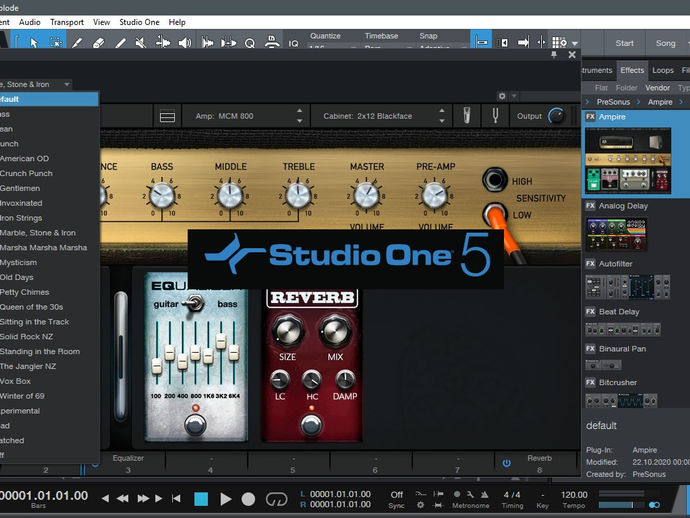Toggle the Equalizer pedal footswitch
Viewport: 690px width, 518px height.
point(195,424)
